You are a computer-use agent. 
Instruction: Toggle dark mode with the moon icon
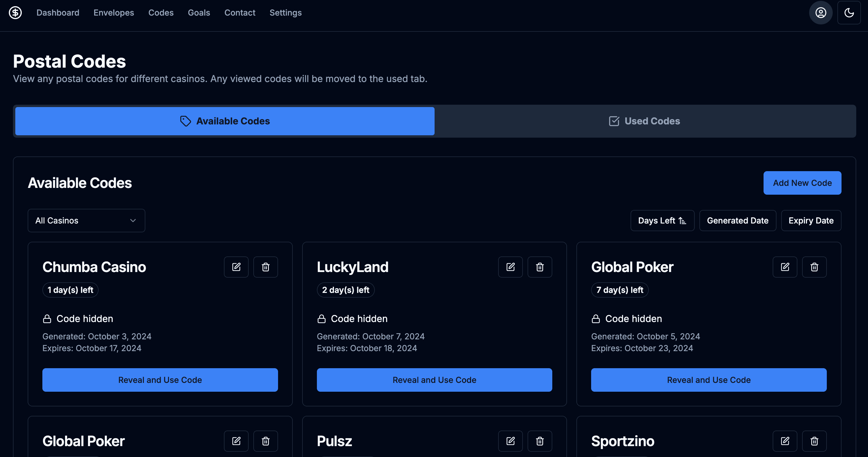pos(849,12)
